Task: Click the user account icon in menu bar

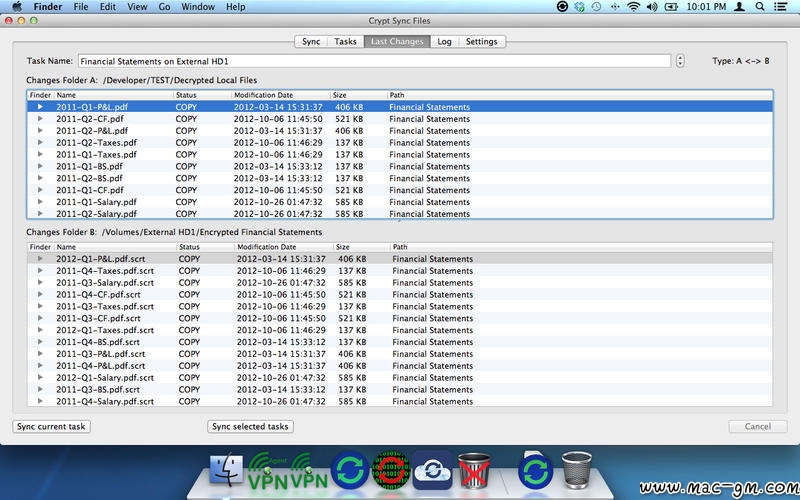Action: pyautogui.click(x=739, y=7)
